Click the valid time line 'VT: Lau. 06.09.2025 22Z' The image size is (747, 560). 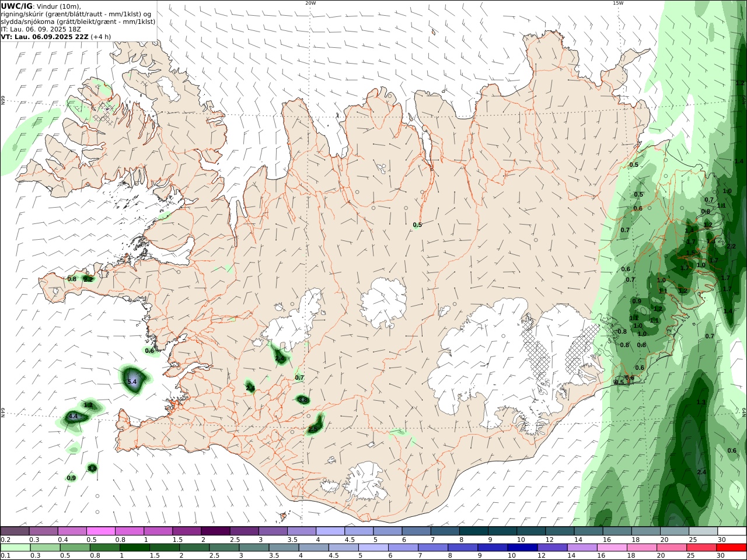coord(44,37)
